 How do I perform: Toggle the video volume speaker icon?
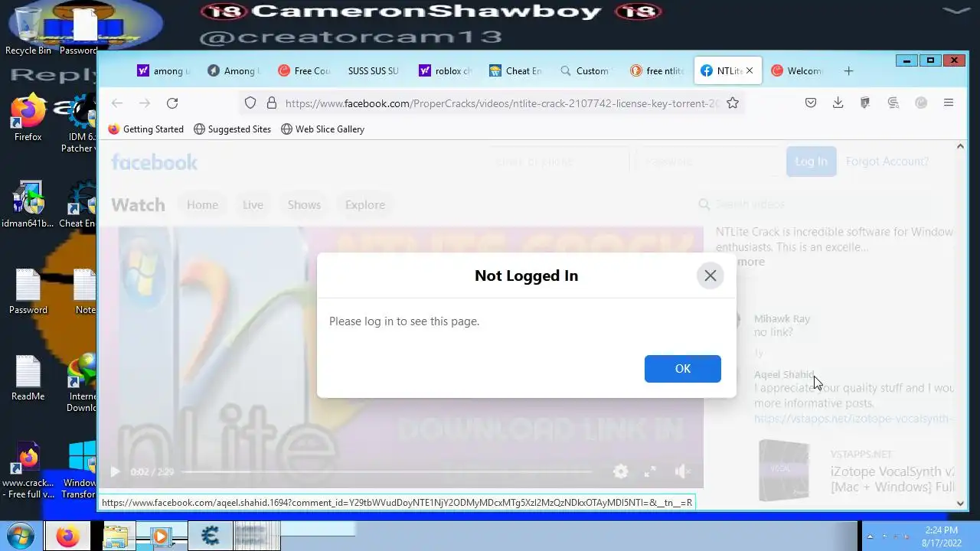[681, 471]
